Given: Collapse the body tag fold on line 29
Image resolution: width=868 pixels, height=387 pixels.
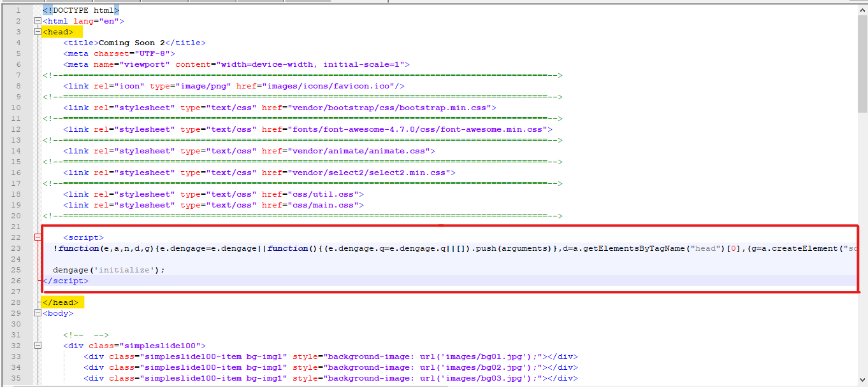Looking at the screenshot, I should (x=38, y=313).
